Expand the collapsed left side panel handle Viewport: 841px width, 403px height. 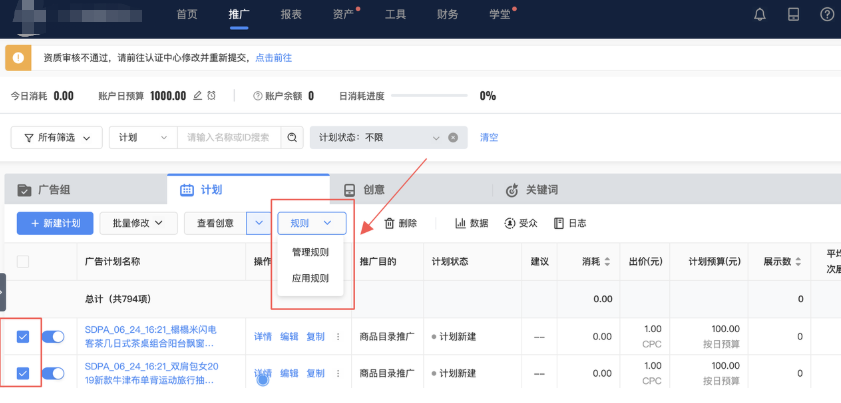coord(3,292)
